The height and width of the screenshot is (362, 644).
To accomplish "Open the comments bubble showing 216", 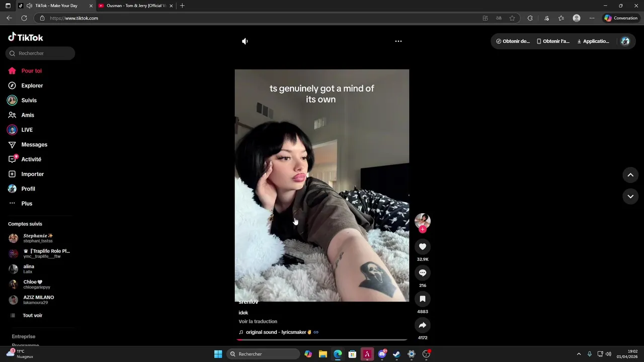I will (423, 273).
